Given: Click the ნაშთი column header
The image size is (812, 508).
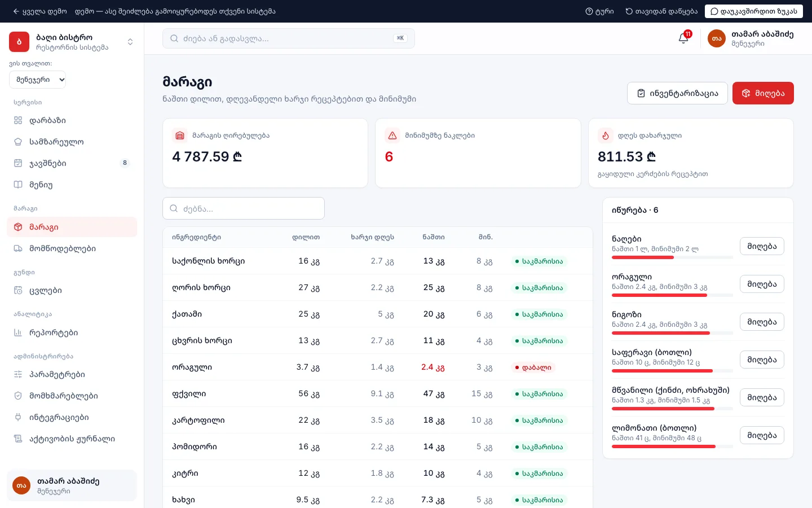Looking at the screenshot, I should [x=433, y=237].
